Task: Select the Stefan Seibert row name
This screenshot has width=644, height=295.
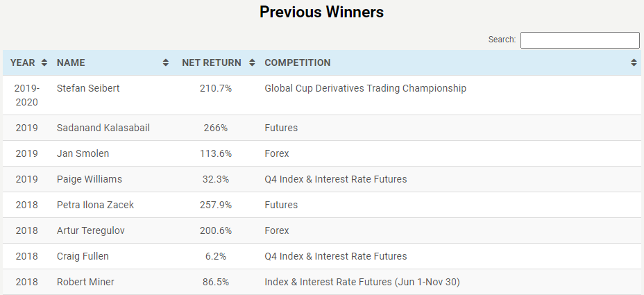Action: pos(88,88)
